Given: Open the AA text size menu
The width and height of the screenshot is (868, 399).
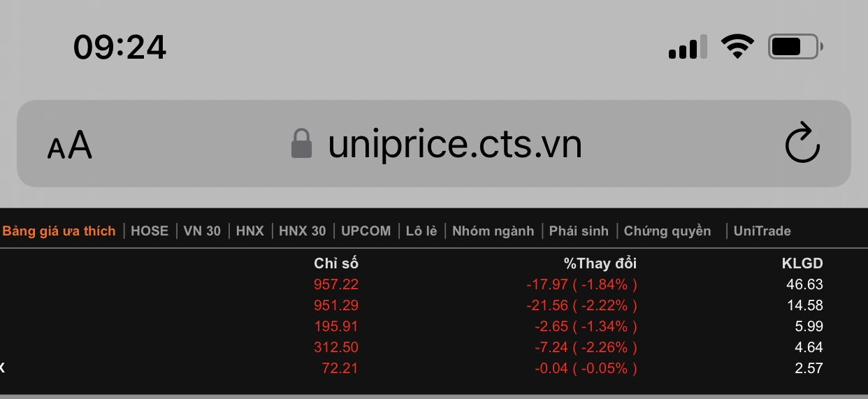Looking at the screenshot, I should 70,145.
